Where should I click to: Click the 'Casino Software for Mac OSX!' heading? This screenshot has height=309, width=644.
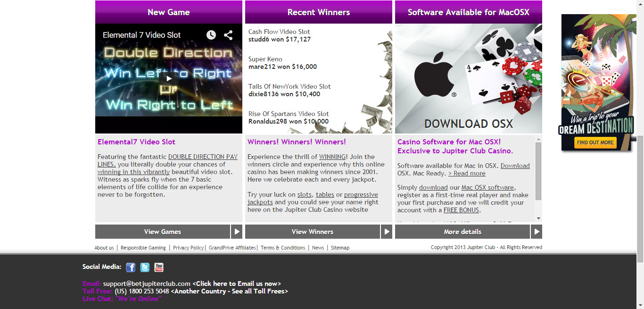(449, 142)
